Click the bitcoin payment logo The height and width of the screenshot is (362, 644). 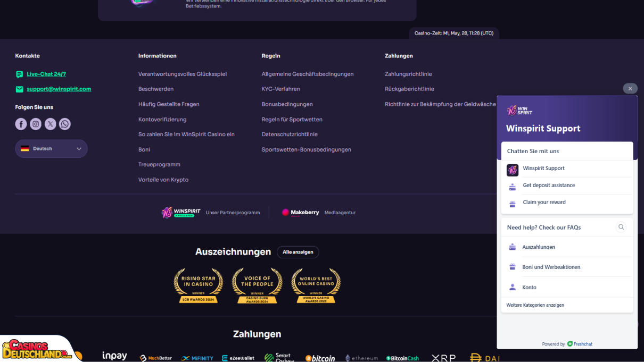pos(320,358)
